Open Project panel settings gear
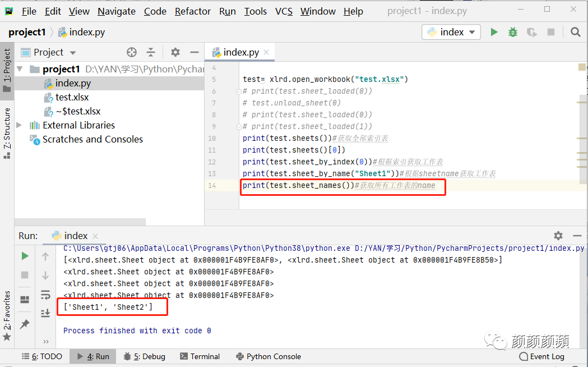 [x=175, y=52]
